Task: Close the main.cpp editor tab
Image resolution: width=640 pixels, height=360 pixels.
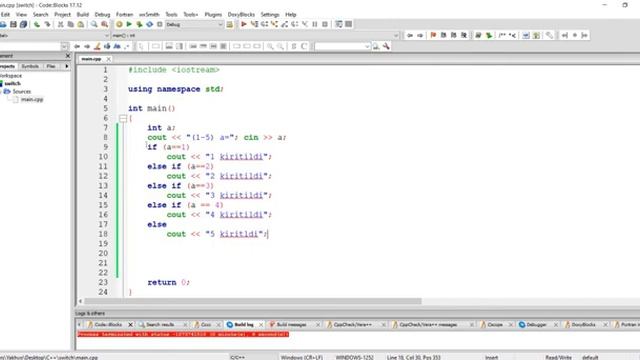Action: coord(109,59)
